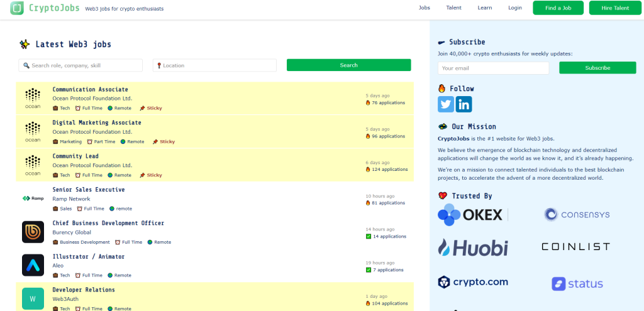Open the Jobs menu item
This screenshot has width=644, height=311.
coord(425,8)
